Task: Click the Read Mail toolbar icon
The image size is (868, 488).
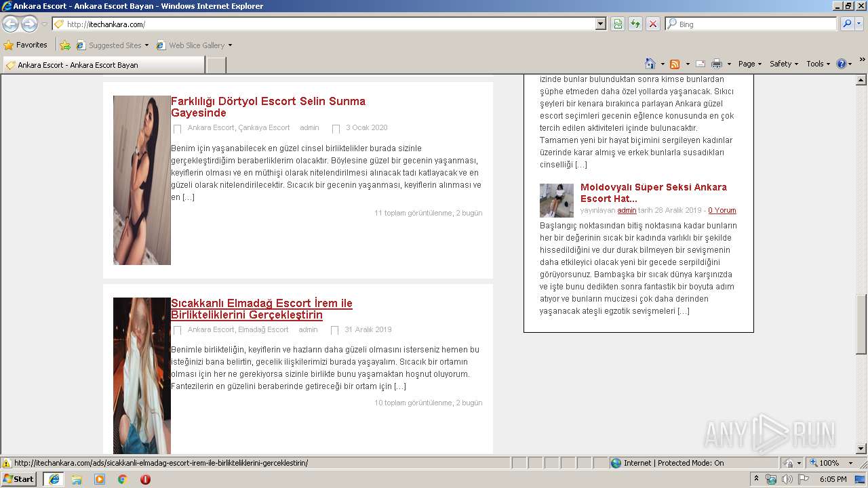Action: [x=701, y=64]
